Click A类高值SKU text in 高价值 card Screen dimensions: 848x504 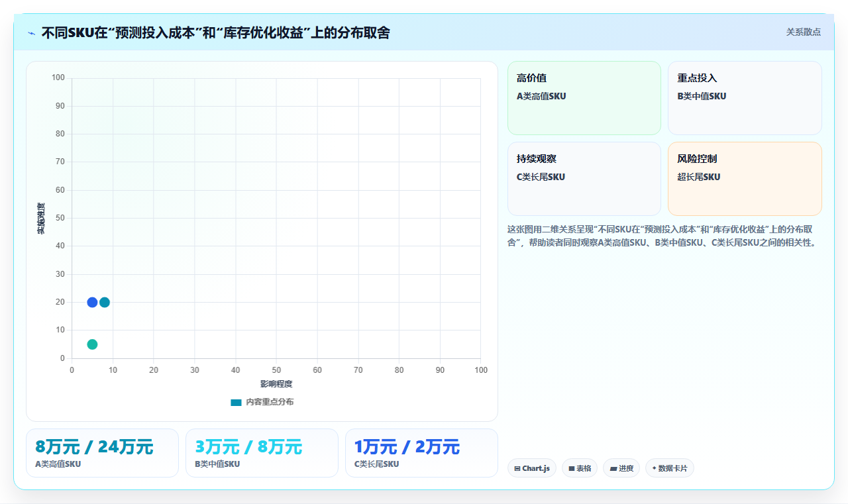point(541,96)
